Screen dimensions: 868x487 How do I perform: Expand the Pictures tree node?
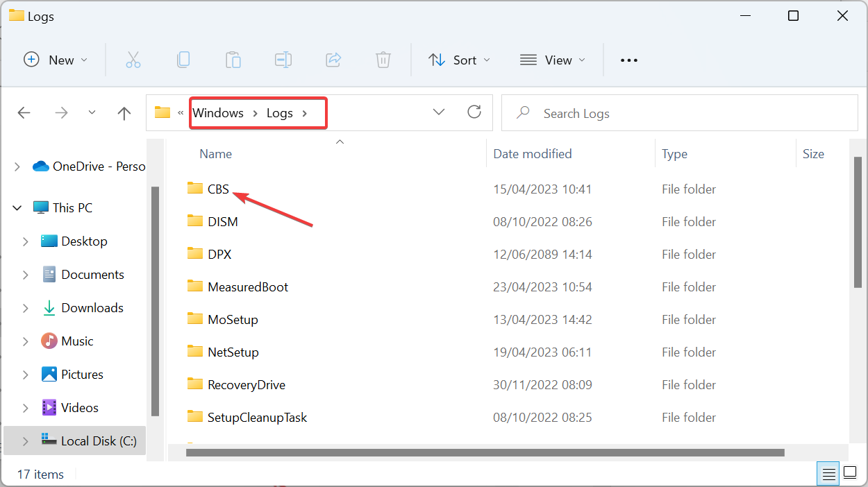click(x=26, y=375)
